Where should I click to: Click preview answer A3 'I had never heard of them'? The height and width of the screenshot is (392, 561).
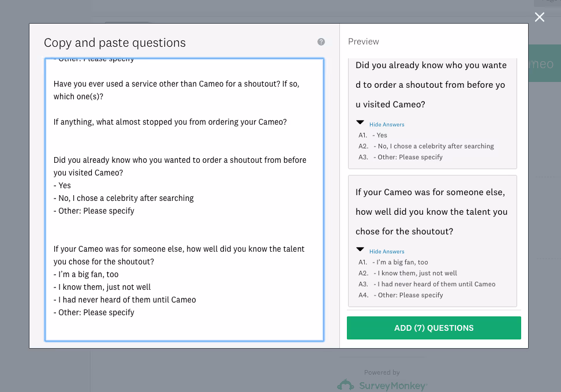435,284
